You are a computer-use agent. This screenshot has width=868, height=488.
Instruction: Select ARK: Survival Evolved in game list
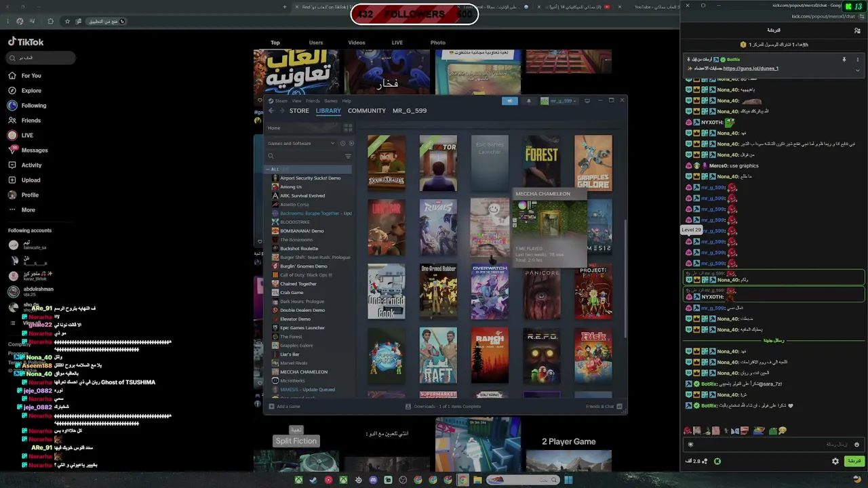pyautogui.click(x=302, y=196)
